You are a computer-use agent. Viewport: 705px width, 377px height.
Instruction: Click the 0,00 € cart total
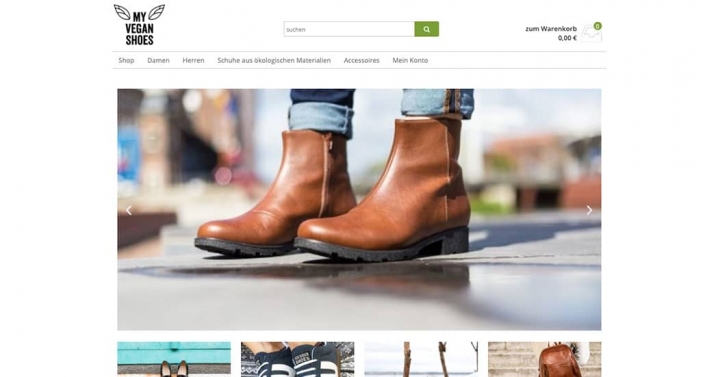pyautogui.click(x=567, y=38)
